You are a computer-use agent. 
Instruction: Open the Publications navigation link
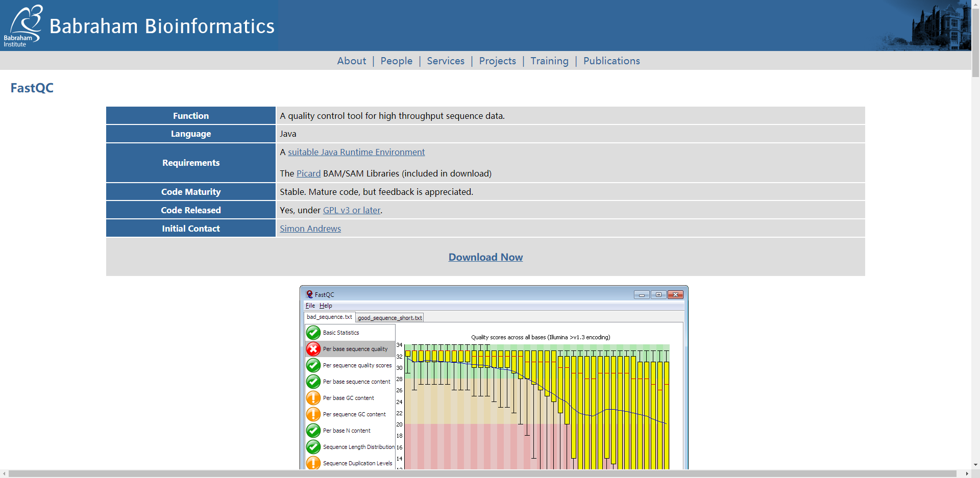[611, 61]
